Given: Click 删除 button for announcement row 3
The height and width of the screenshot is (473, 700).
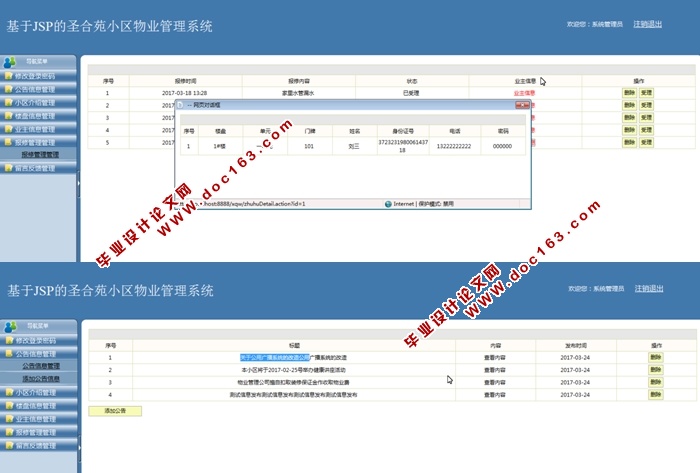Looking at the screenshot, I should pyautogui.click(x=656, y=382).
